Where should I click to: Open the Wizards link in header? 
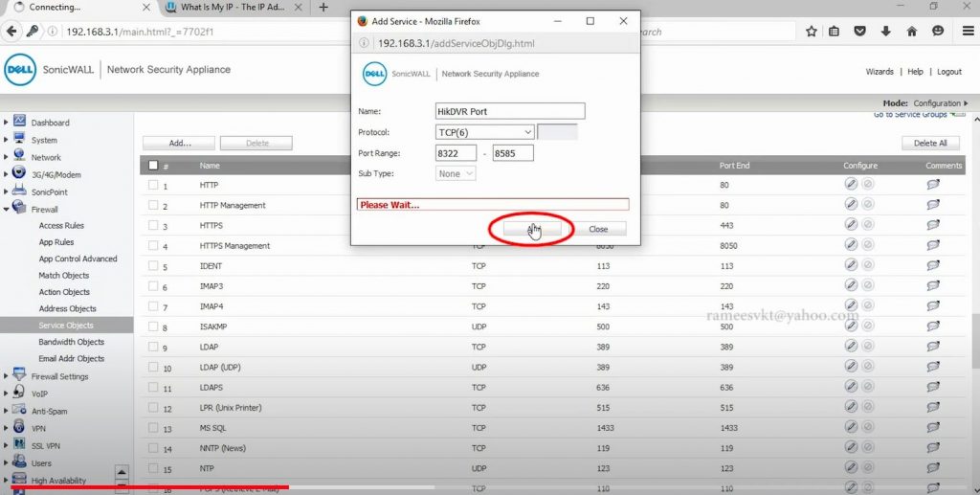click(880, 71)
